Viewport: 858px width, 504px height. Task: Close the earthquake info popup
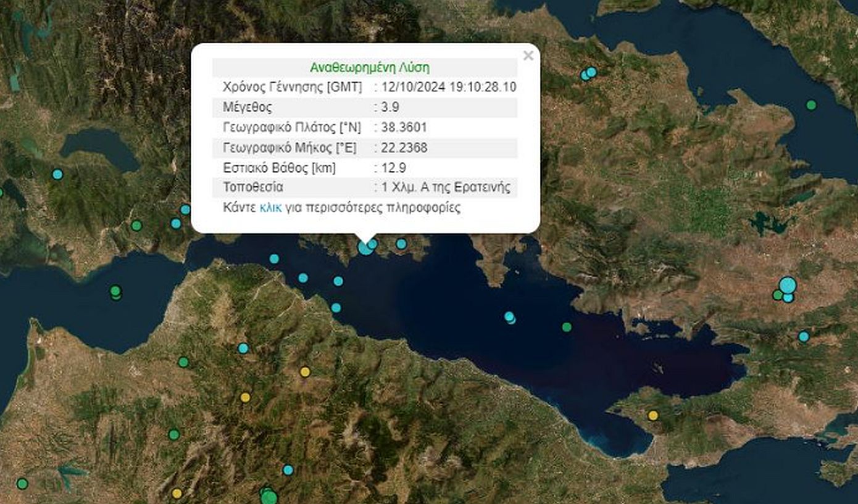(528, 56)
